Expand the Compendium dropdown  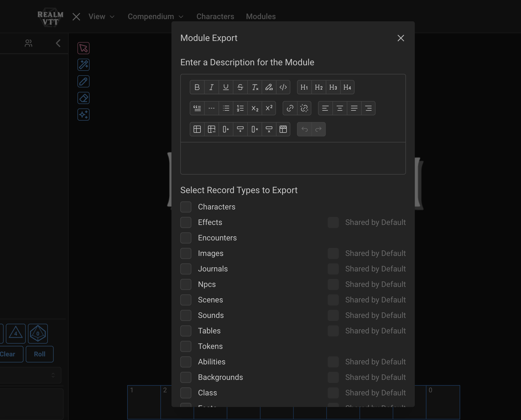click(x=155, y=16)
